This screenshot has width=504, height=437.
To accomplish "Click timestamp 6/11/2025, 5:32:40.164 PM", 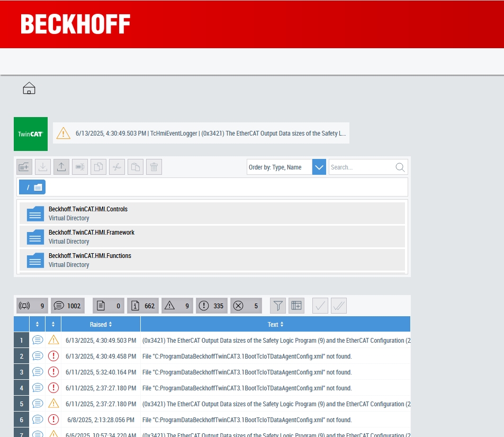I will point(101,372).
